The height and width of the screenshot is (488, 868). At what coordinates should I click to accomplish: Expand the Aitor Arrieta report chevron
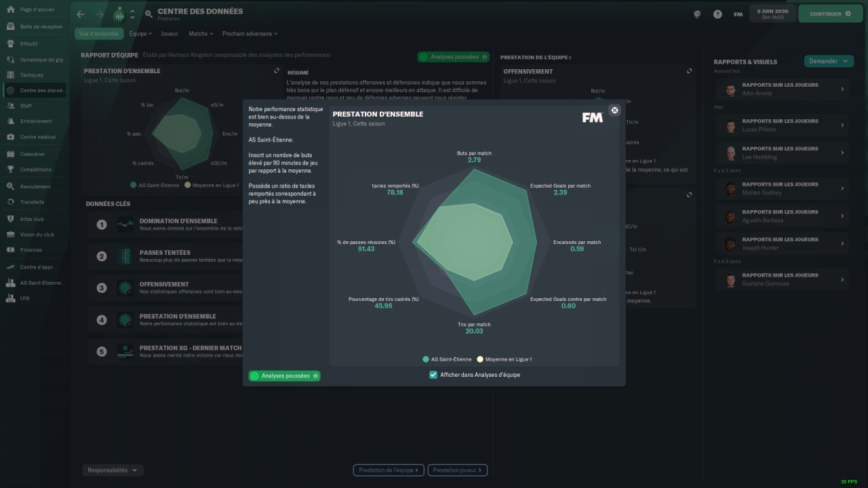(x=842, y=89)
